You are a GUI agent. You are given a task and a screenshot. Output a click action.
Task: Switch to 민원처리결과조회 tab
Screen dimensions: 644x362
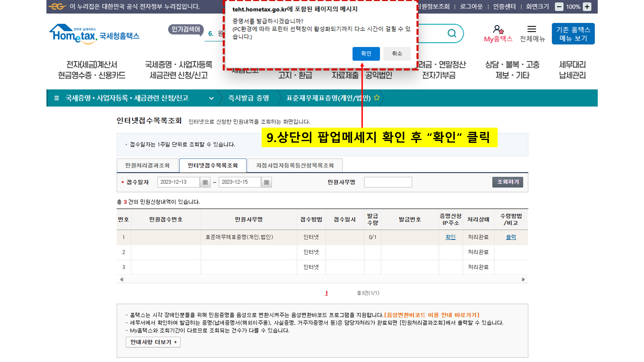coord(147,165)
